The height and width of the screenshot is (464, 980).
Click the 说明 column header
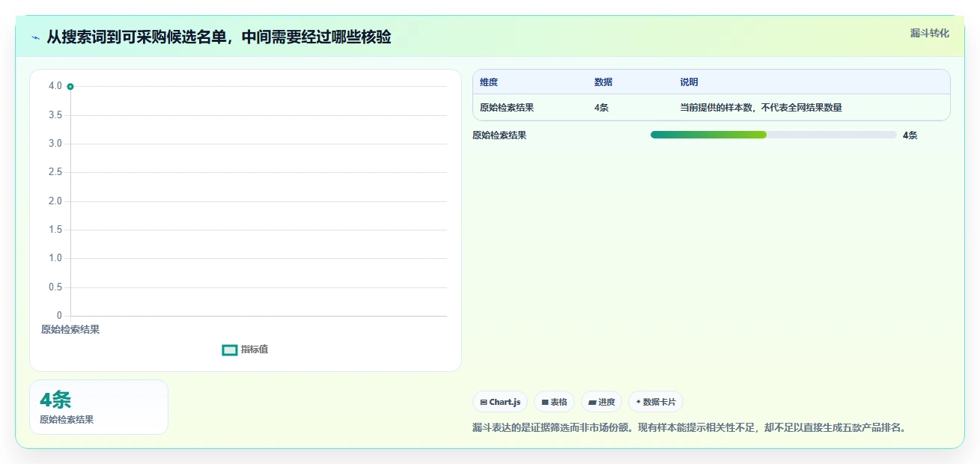(x=689, y=82)
